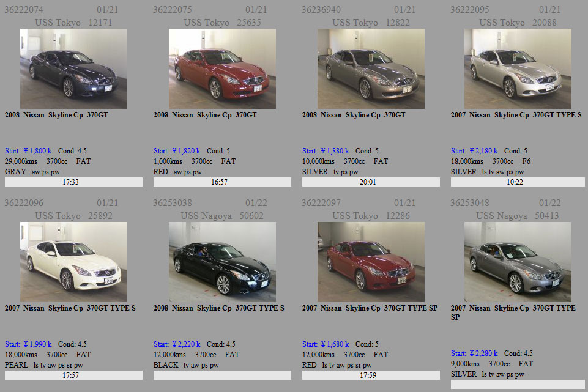Click the Start ¥2,280k price link

474,353
